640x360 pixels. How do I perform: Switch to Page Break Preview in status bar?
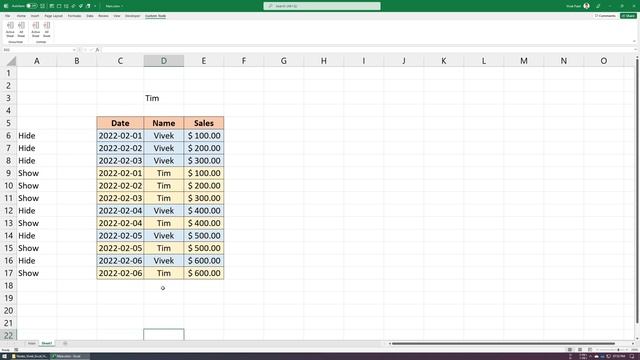click(590, 350)
